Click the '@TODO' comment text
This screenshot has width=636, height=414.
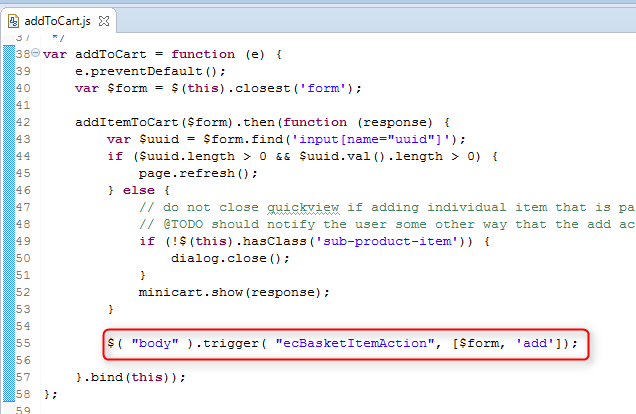183,224
